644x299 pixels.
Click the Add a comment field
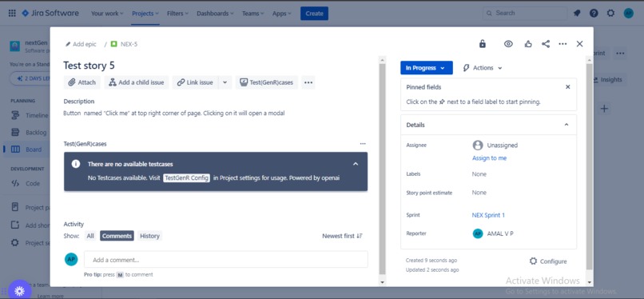click(226, 260)
